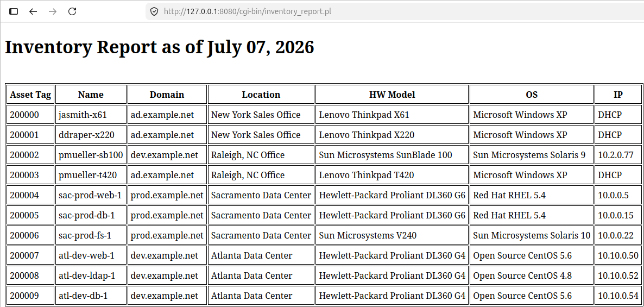Click the atl-dev-web-1 name cell
This screenshot has width=644, height=307.
pyautogui.click(x=91, y=255)
